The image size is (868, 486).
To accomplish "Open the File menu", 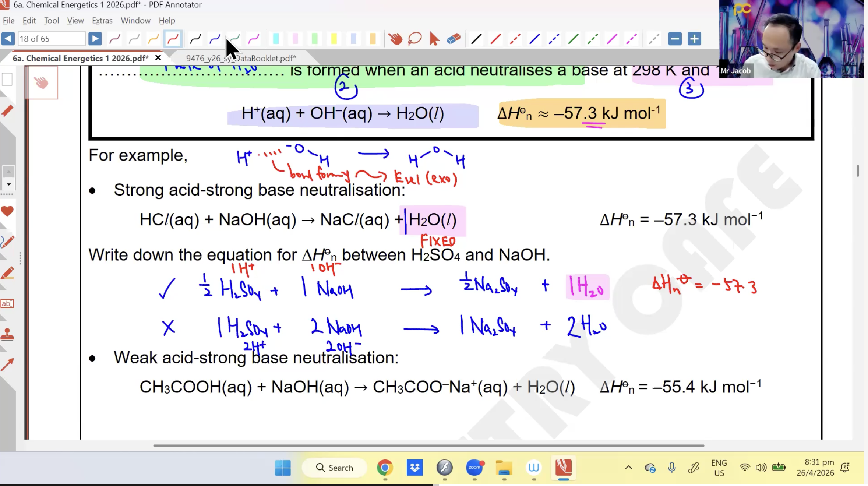I will [x=8, y=21].
